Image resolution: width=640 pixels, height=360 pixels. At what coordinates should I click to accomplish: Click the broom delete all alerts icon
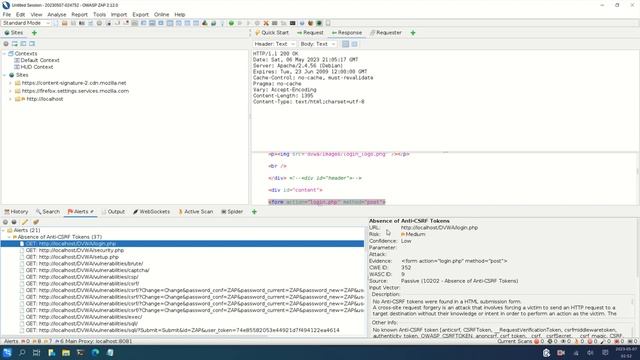36,222
